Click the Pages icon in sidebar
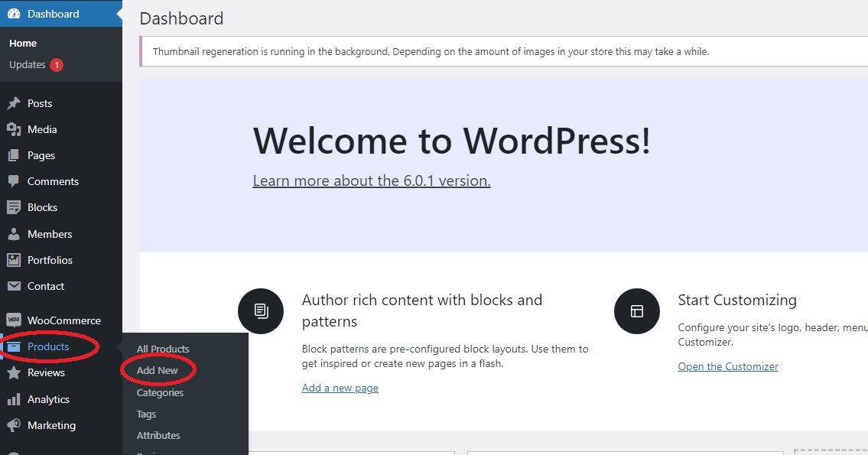Image resolution: width=868 pixels, height=455 pixels. [14, 155]
